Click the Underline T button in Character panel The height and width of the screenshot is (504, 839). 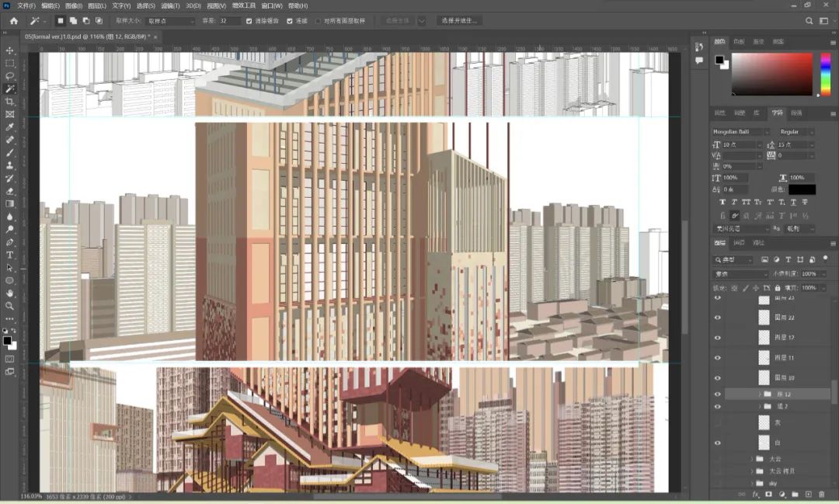[793, 202]
